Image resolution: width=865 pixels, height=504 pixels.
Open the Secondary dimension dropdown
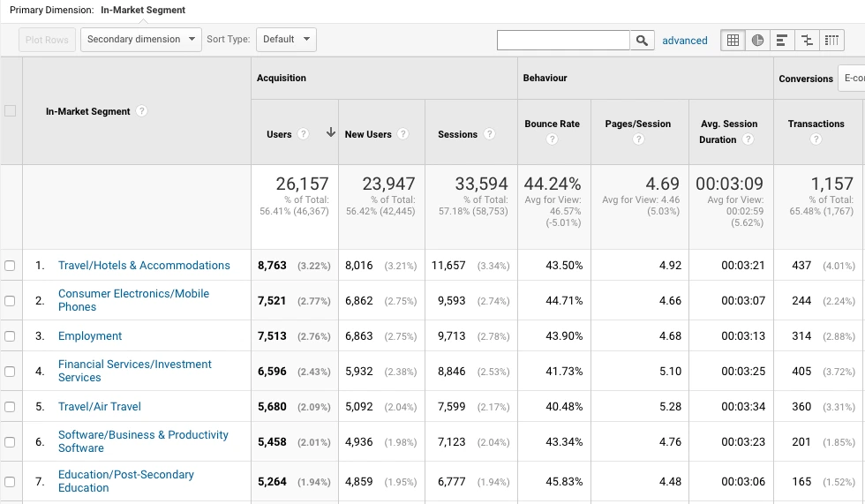(x=141, y=40)
